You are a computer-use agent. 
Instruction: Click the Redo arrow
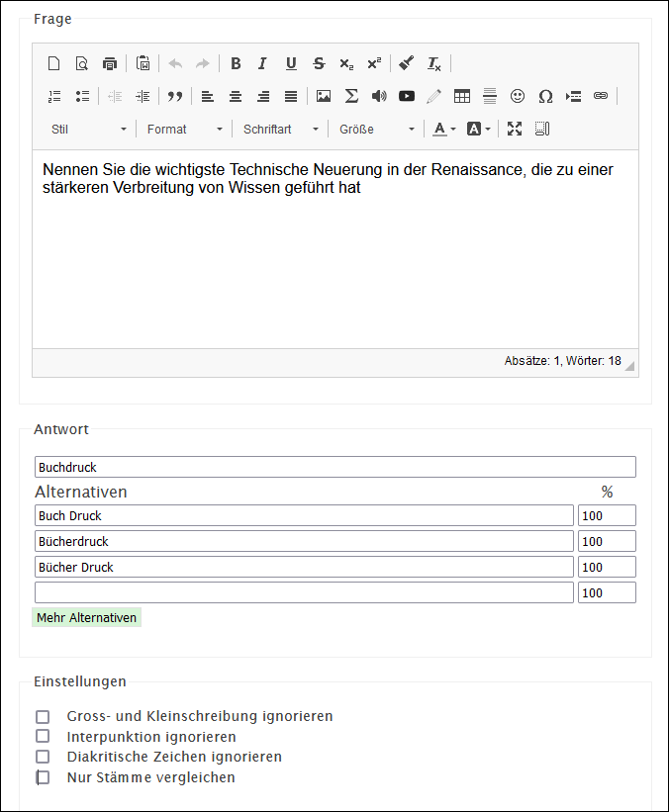pos(203,63)
